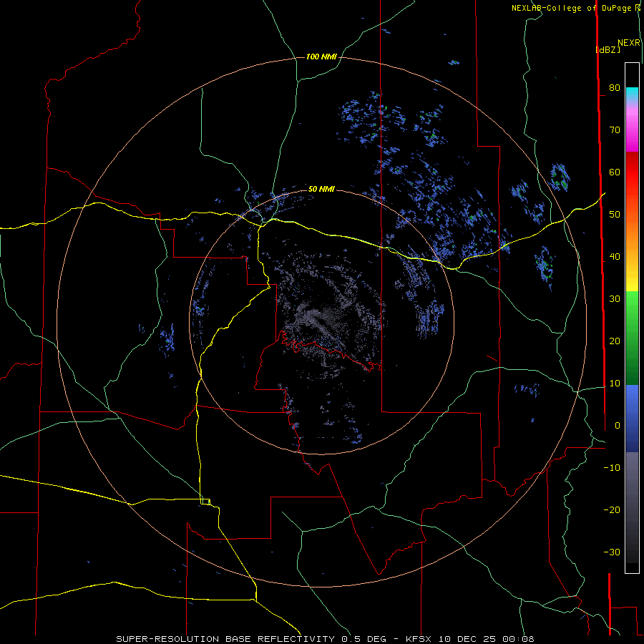Click the 80 value on the dBZ scale

(615, 87)
